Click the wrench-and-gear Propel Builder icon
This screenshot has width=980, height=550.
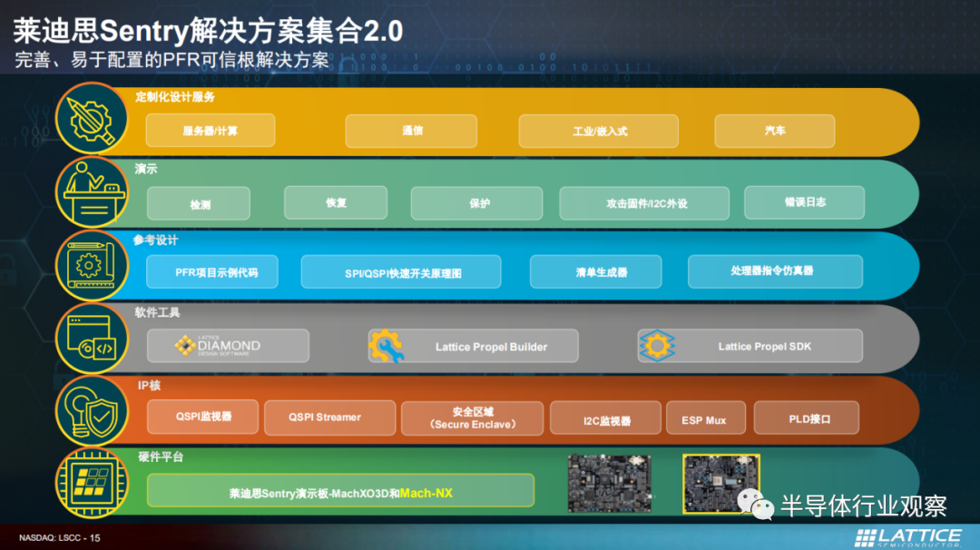click(386, 346)
